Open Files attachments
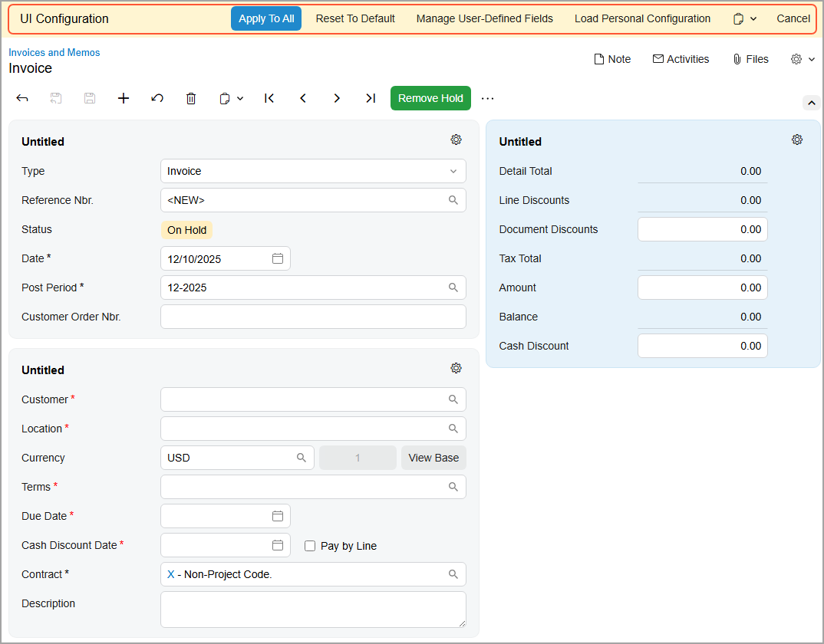 coord(751,59)
